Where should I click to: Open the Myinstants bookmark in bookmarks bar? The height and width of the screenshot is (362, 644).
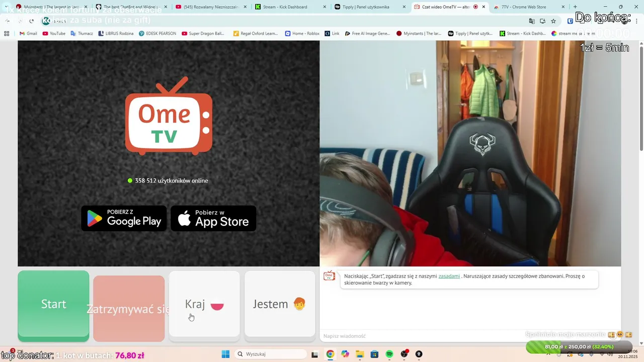(x=419, y=34)
